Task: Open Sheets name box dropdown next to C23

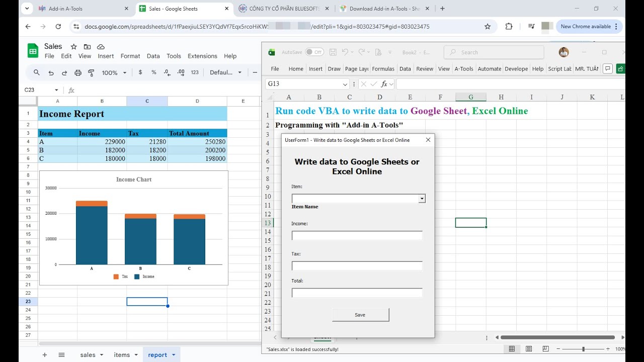Action: pyautogui.click(x=56, y=90)
